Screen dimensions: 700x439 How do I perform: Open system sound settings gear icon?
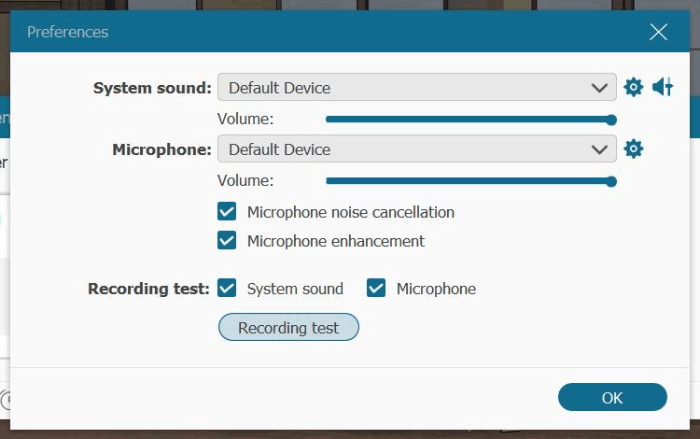click(x=633, y=88)
